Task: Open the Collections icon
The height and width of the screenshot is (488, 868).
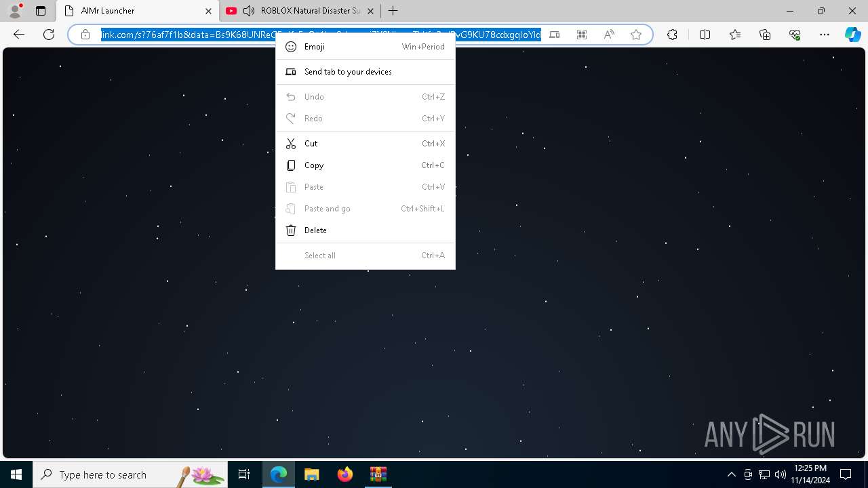Action: click(x=765, y=35)
